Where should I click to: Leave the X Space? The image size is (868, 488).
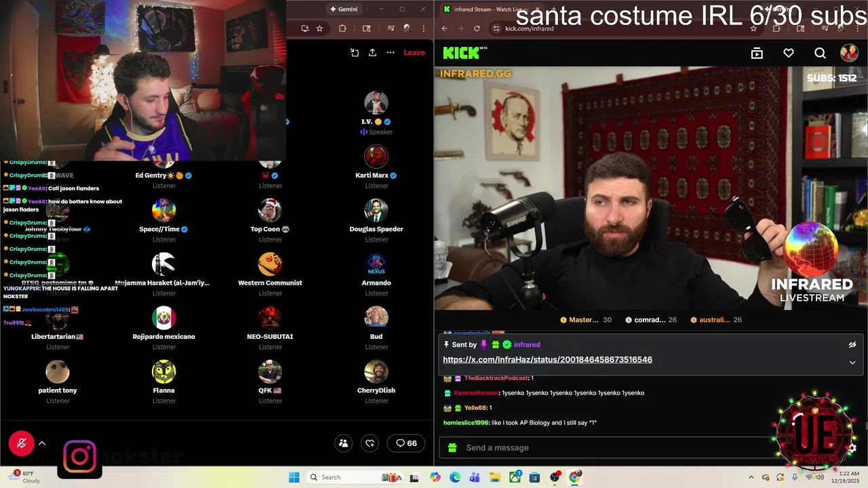coord(414,53)
